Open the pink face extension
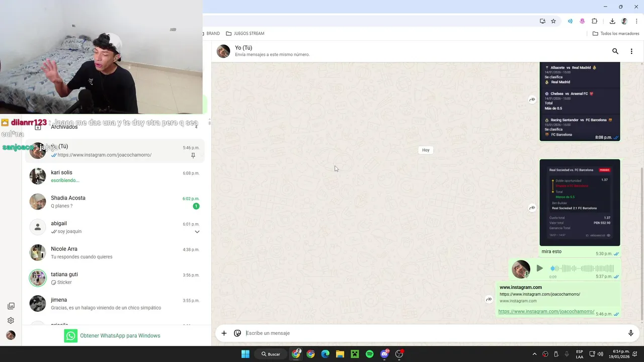 coord(582,21)
